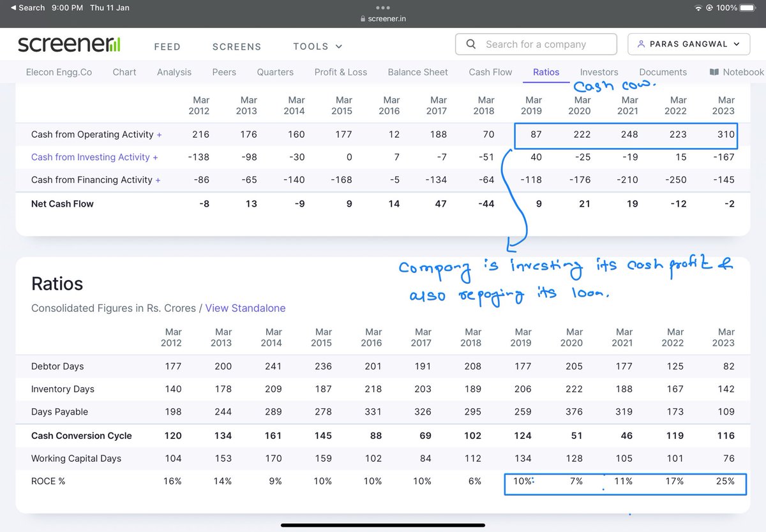This screenshot has width=766, height=532.
Task: Select the ROCE % row label
Action: pos(48,481)
